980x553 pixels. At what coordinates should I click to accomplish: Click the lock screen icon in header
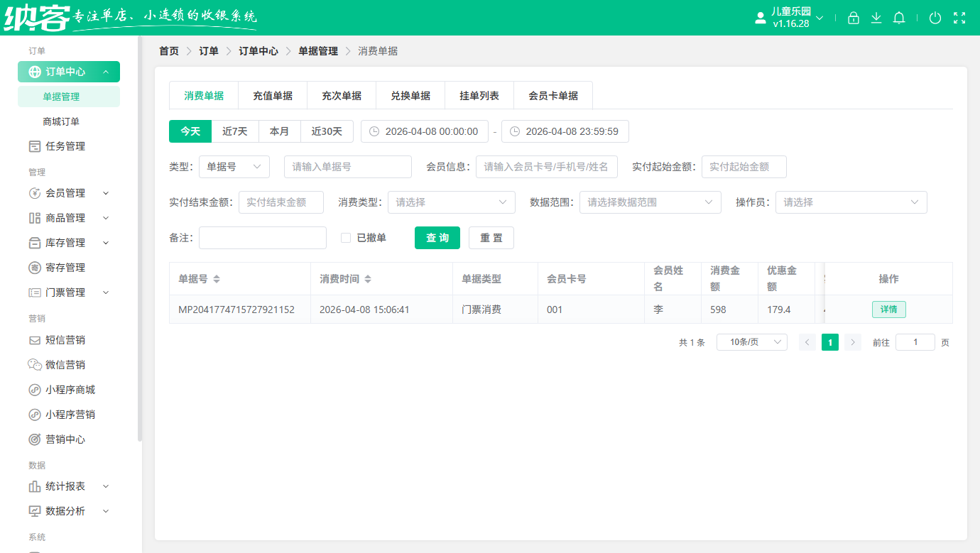coord(854,17)
